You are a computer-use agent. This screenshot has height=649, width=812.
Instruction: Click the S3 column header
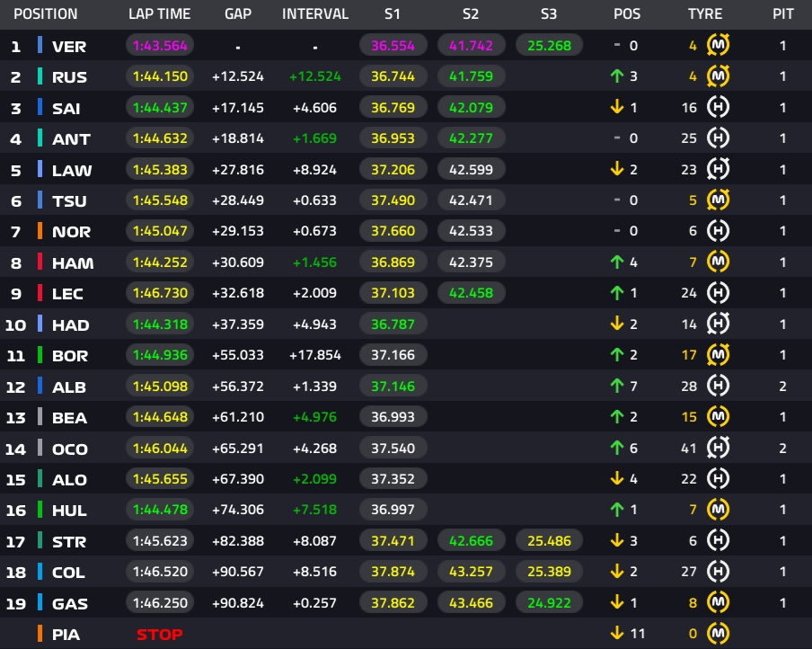[x=549, y=14]
